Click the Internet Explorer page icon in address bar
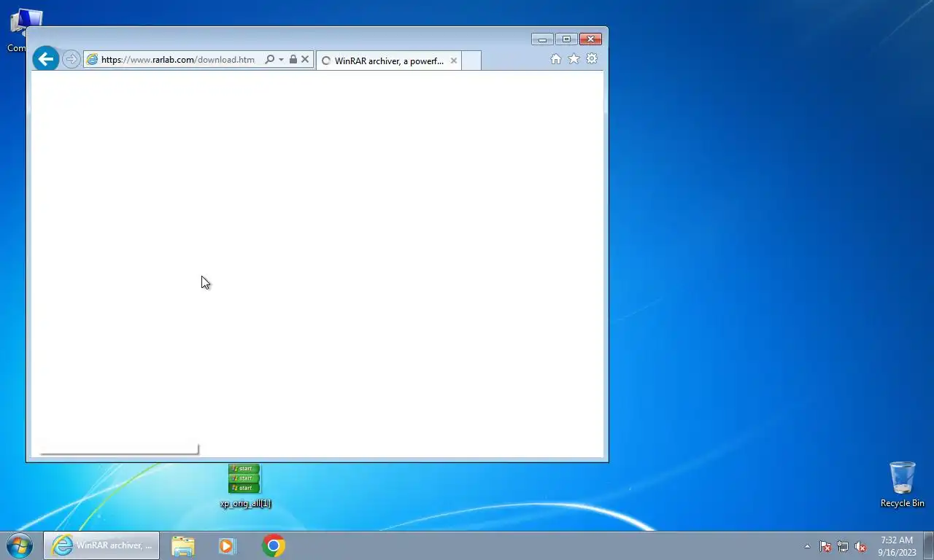This screenshot has width=934, height=560. pyautogui.click(x=92, y=60)
